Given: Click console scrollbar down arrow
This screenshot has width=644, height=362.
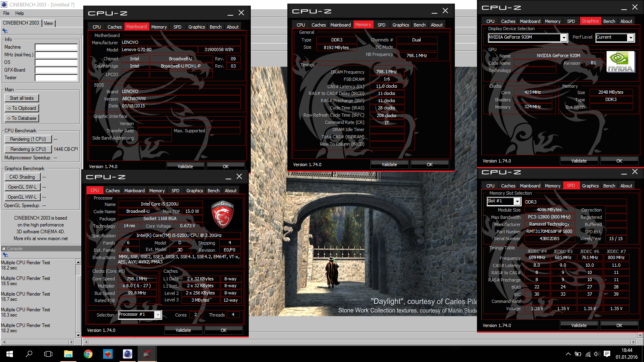Looking at the screenshot, I should 78,335.
